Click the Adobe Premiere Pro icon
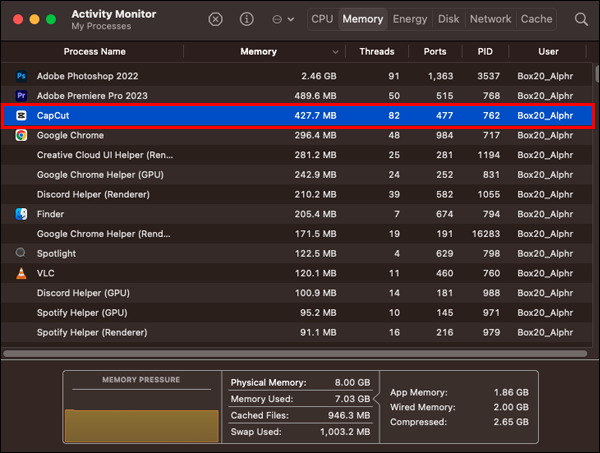The width and height of the screenshot is (600, 453). pos(21,95)
